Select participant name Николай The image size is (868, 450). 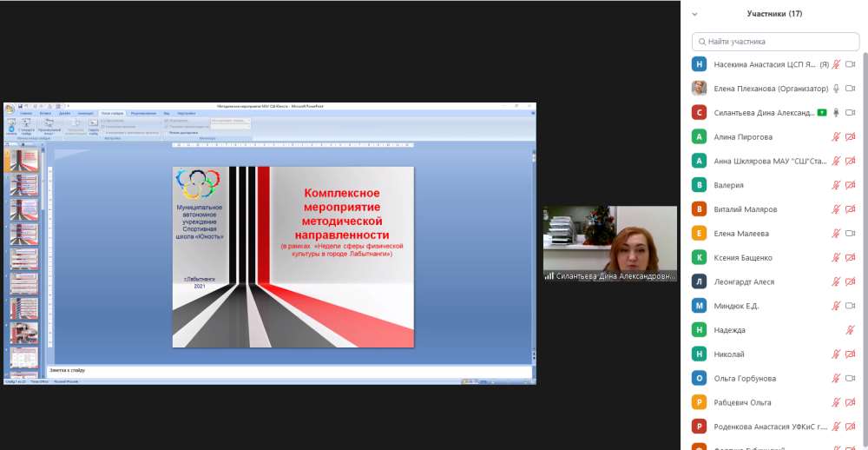point(729,354)
